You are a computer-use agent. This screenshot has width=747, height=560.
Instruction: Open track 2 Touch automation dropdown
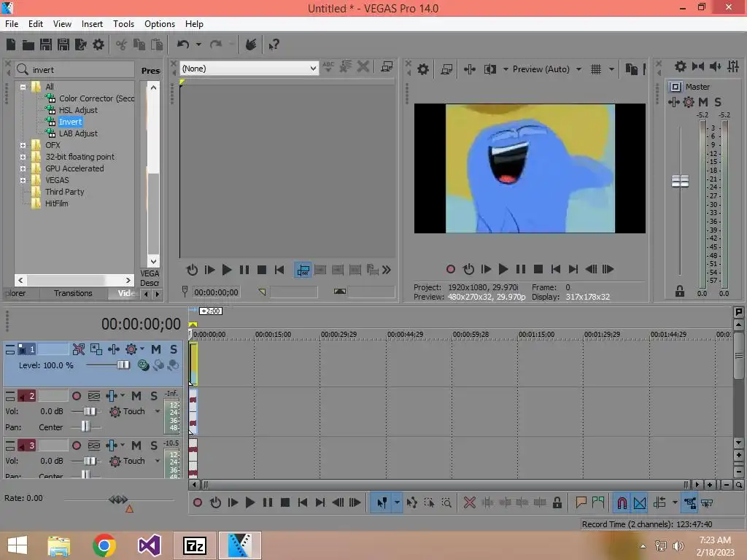coord(158,411)
